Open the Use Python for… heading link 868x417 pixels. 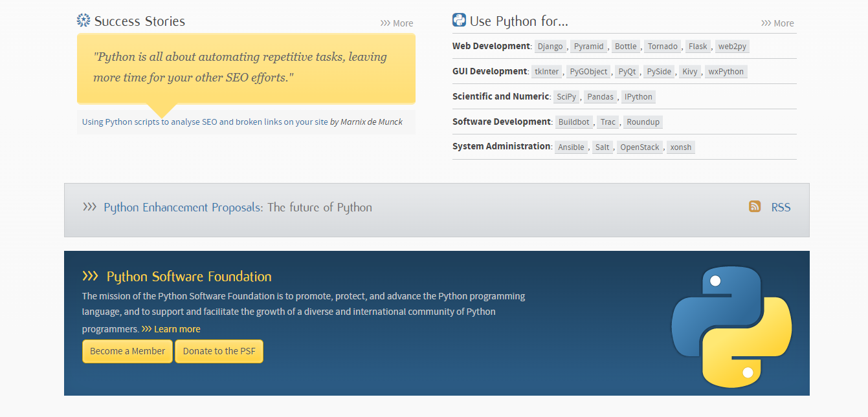pos(519,21)
